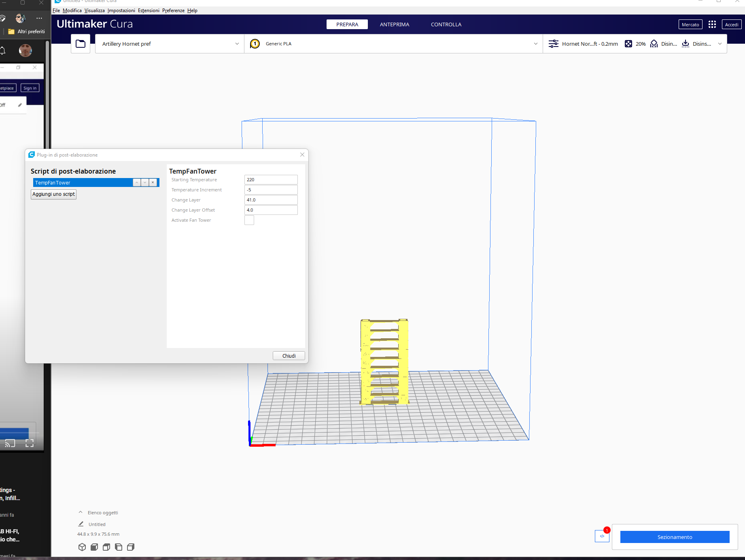Click the '44.8 x 9.9 x 75.6 mm' dimensions text
This screenshot has width=745, height=560.
[98, 534]
